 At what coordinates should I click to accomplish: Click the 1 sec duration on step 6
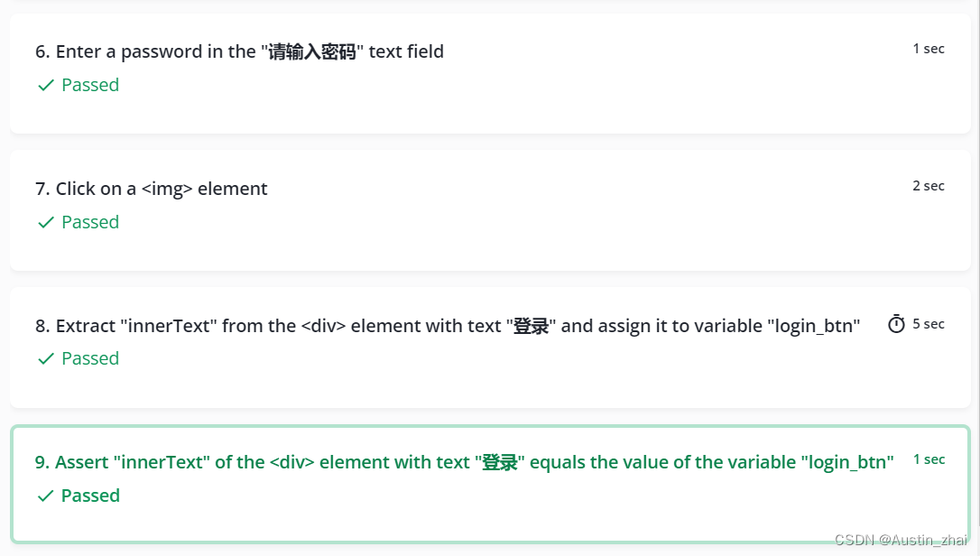[929, 49]
